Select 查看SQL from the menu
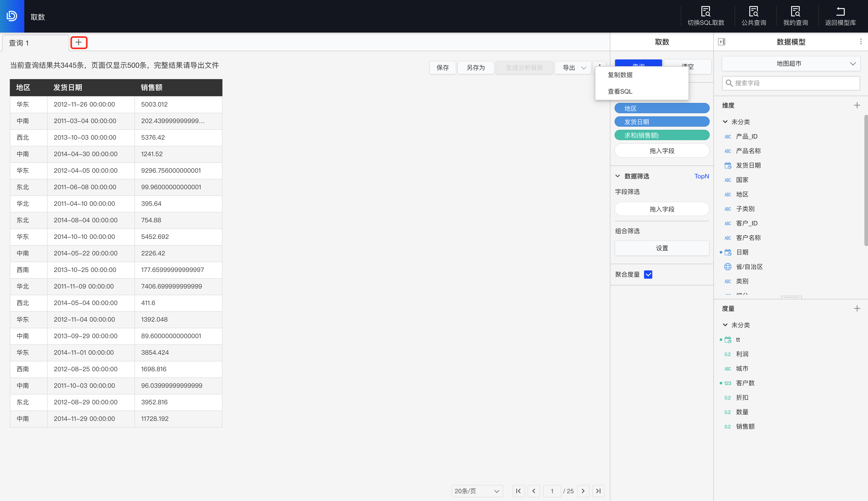This screenshot has height=501, width=868. click(620, 92)
